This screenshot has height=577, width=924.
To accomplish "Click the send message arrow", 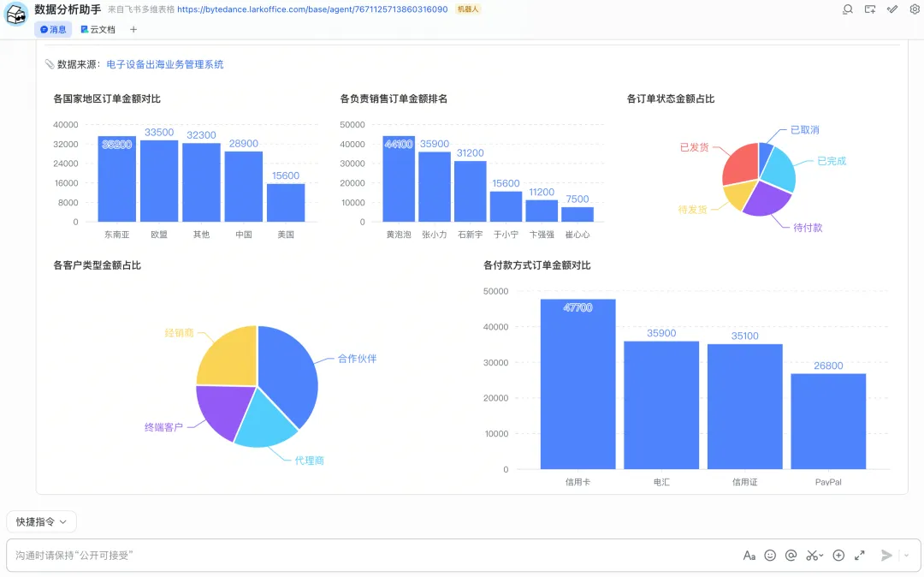I will pyautogui.click(x=886, y=556).
